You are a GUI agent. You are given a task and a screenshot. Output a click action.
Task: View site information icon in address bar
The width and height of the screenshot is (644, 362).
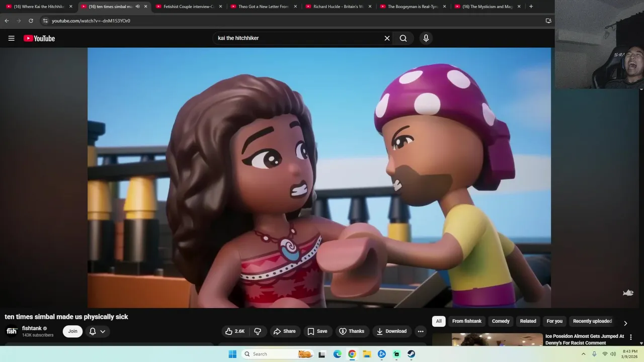[x=45, y=21]
